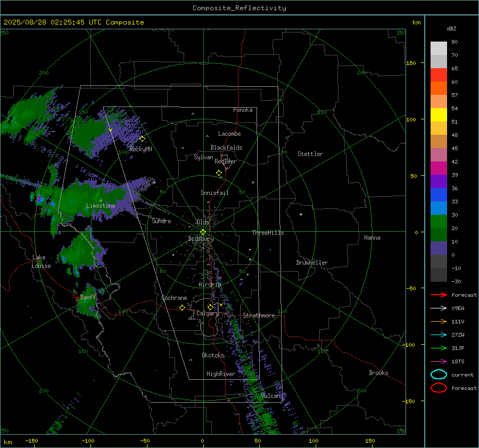Select the 39 dBZ magenta swatch
The height and width of the screenshot is (448, 479).
[439, 168]
